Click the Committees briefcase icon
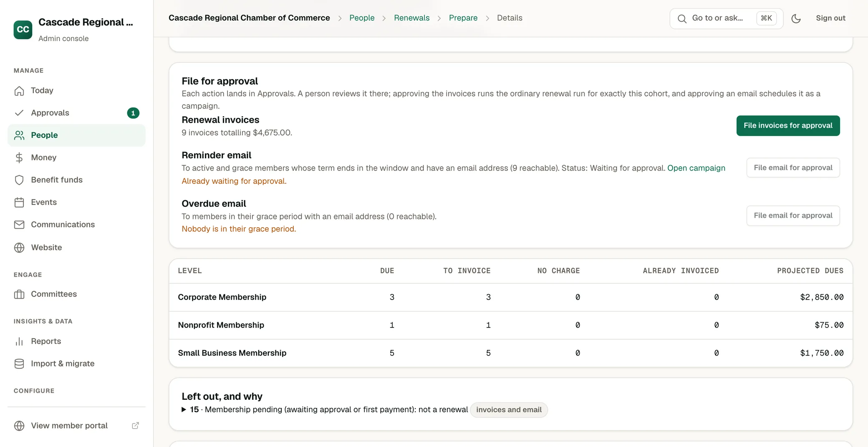The height and width of the screenshot is (447, 868). [x=19, y=294]
